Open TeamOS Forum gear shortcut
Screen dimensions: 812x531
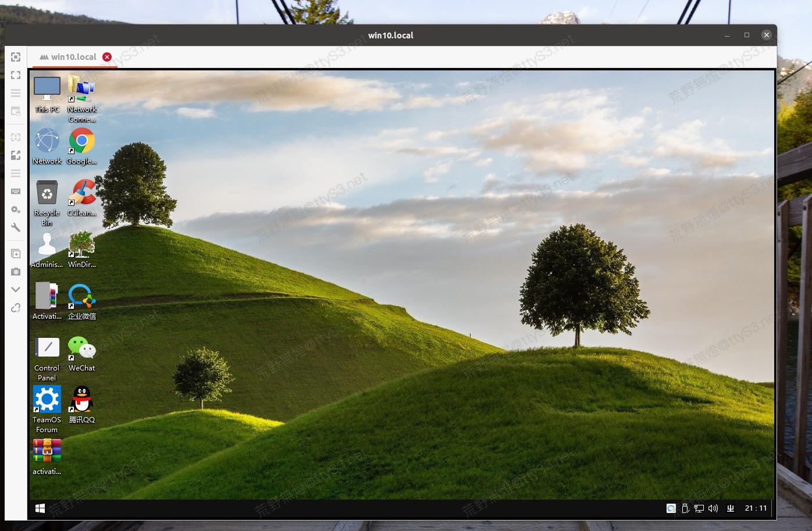[47, 409]
